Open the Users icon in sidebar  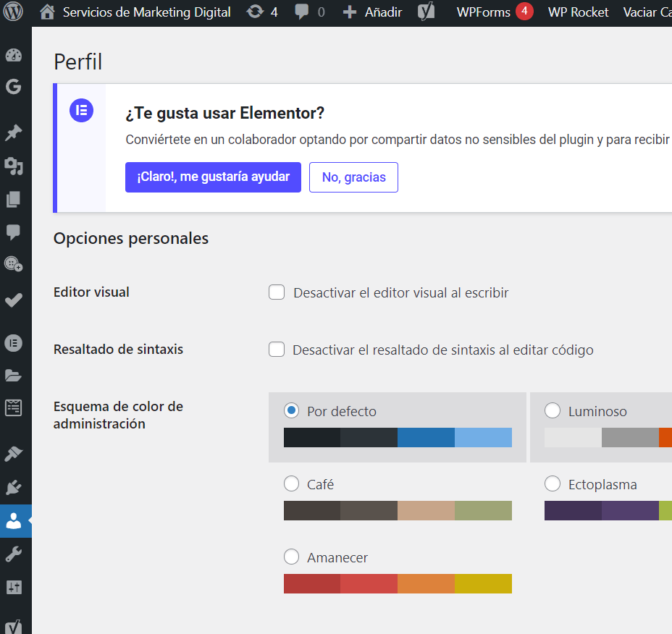pyautogui.click(x=13, y=521)
